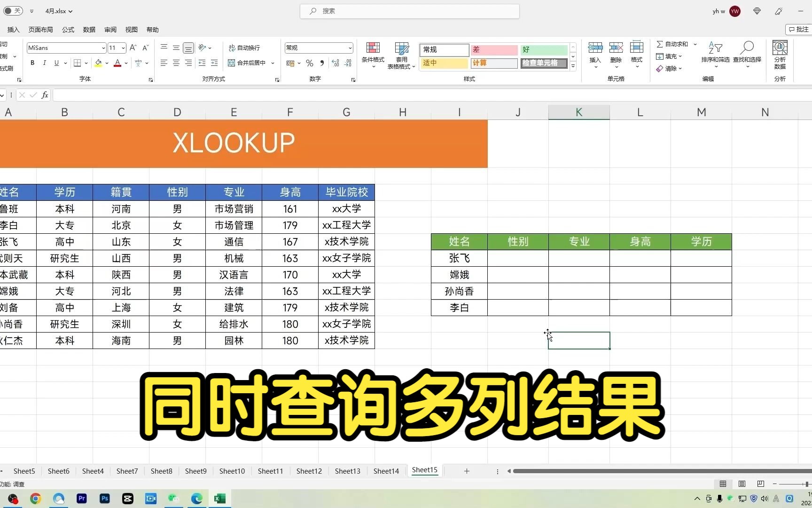Viewport: 812px width, 508px height.
Task: Open the font color red swatch
Action: click(117, 63)
